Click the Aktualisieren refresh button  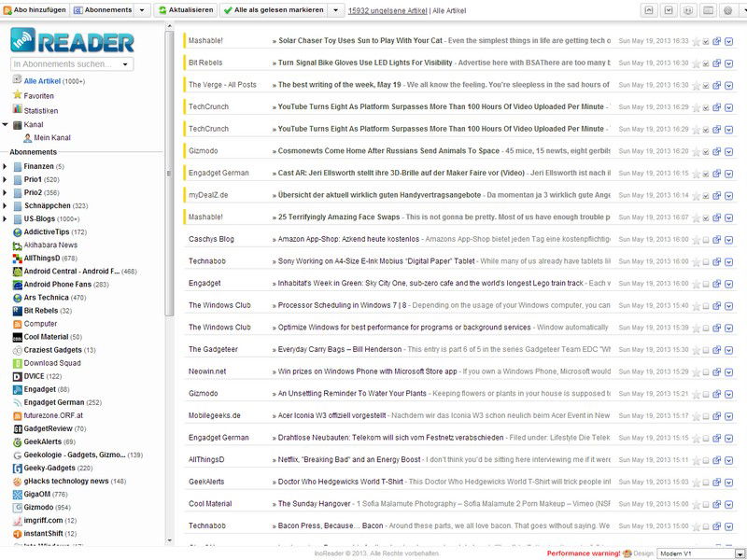[185, 10]
